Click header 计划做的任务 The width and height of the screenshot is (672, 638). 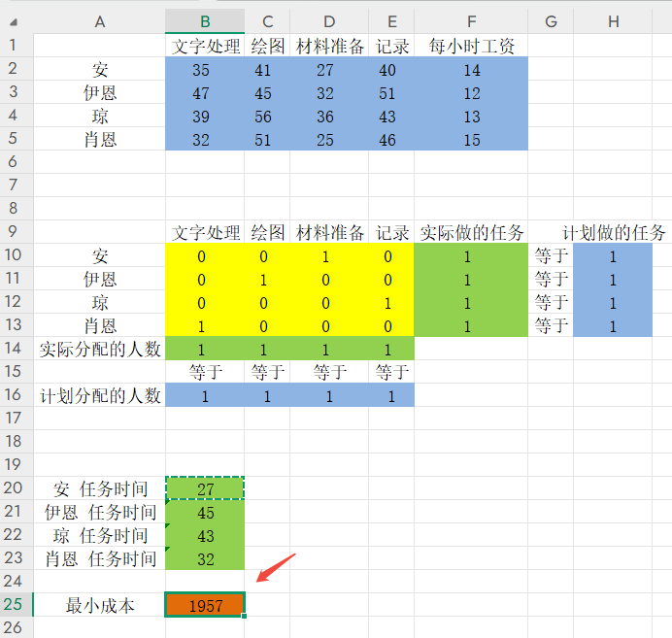(x=614, y=233)
